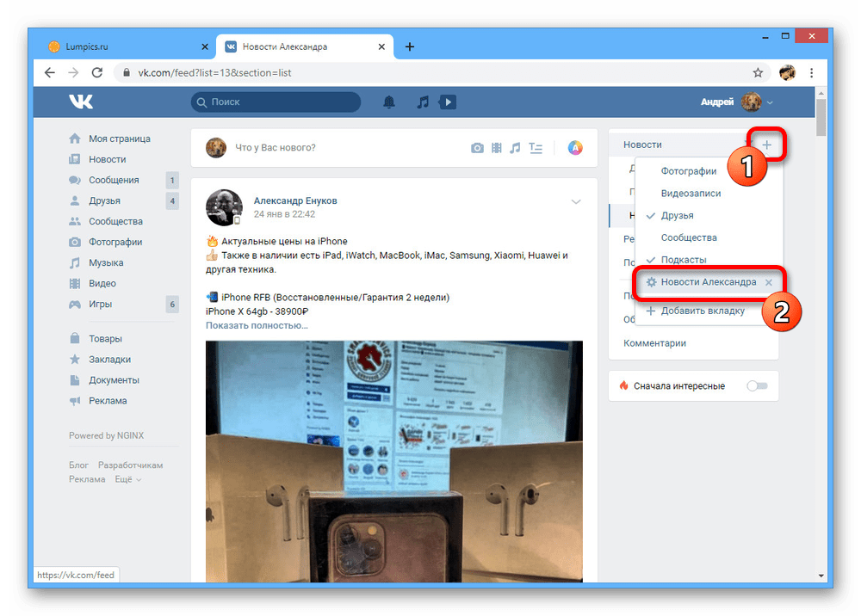Image resolution: width=861 pixels, height=616 pixels.
Task: Click the video film icon in post box
Action: [x=496, y=148]
